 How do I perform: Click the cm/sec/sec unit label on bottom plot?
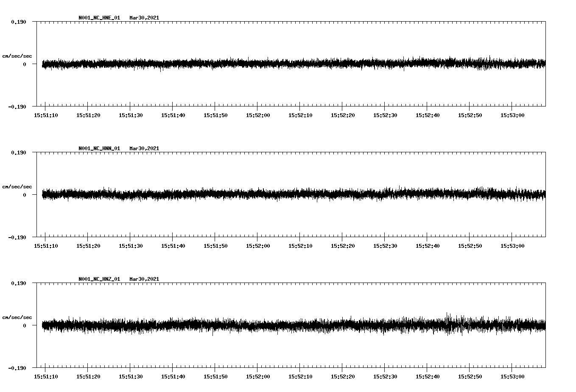[17, 317]
